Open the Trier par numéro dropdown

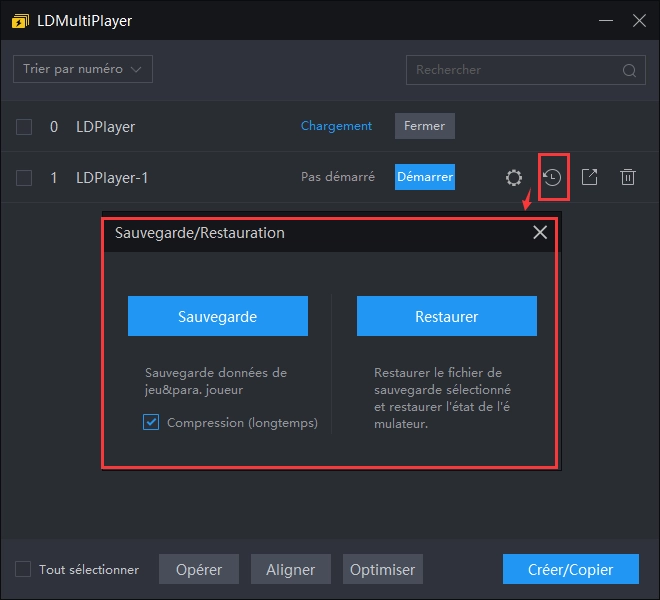tap(83, 69)
